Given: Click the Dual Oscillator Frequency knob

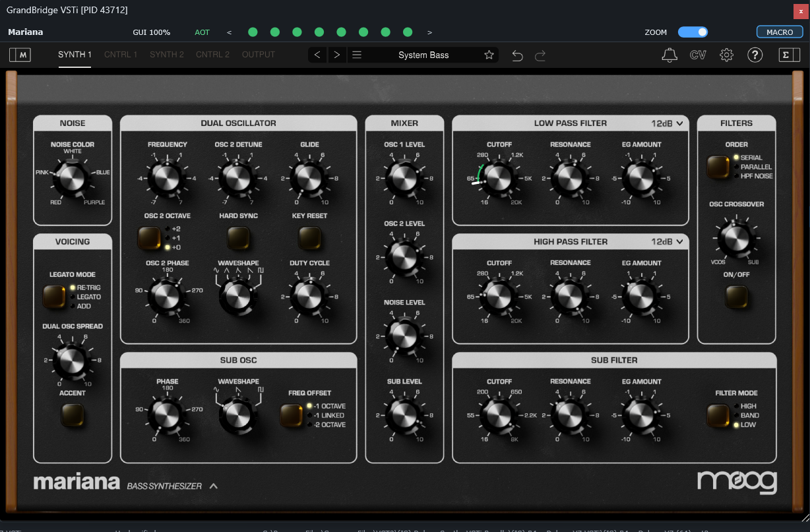Looking at the screenshot, I should 168,178.
